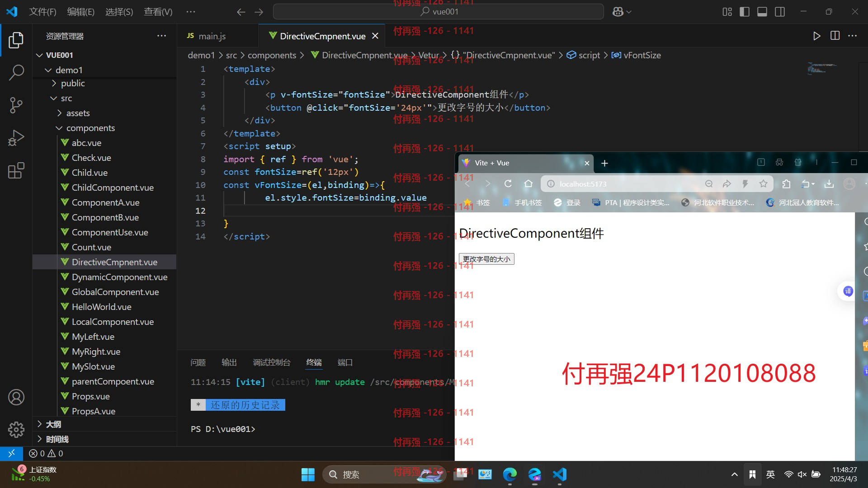Image resolution: width=868 pixels, height=488 pixels.
Task: Click the translate floating icon in browser
Action: (848, 291)
